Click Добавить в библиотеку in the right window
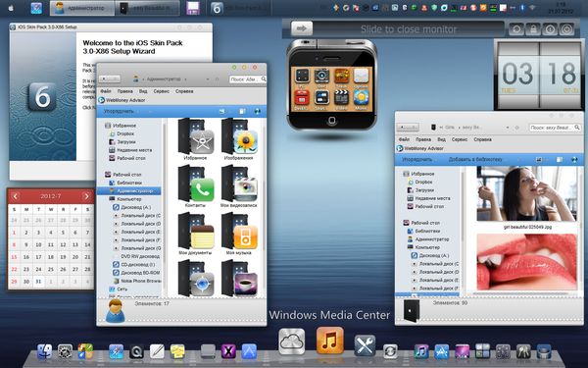 [475, 160]
